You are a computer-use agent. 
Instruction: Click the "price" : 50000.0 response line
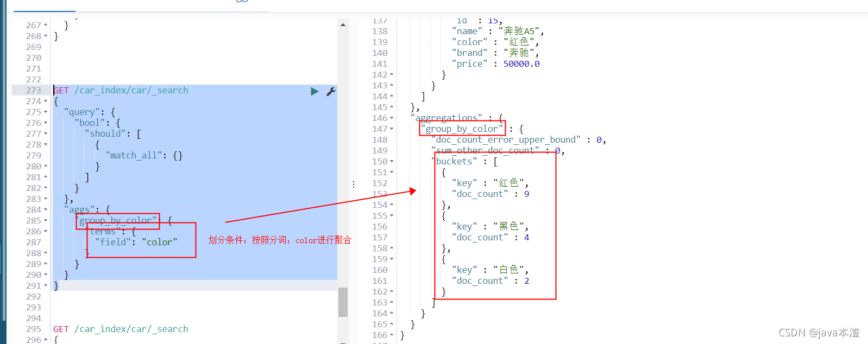(x=496, y=64)
